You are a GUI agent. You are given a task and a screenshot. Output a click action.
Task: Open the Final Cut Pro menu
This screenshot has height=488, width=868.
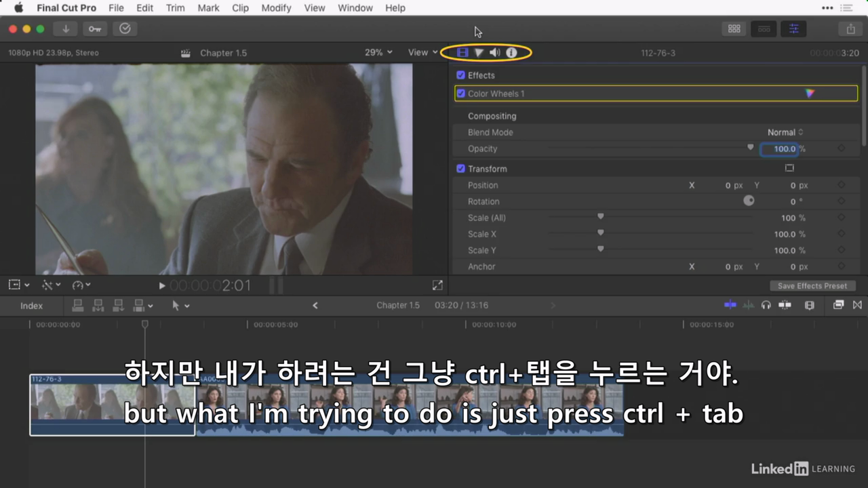[66, 8]
